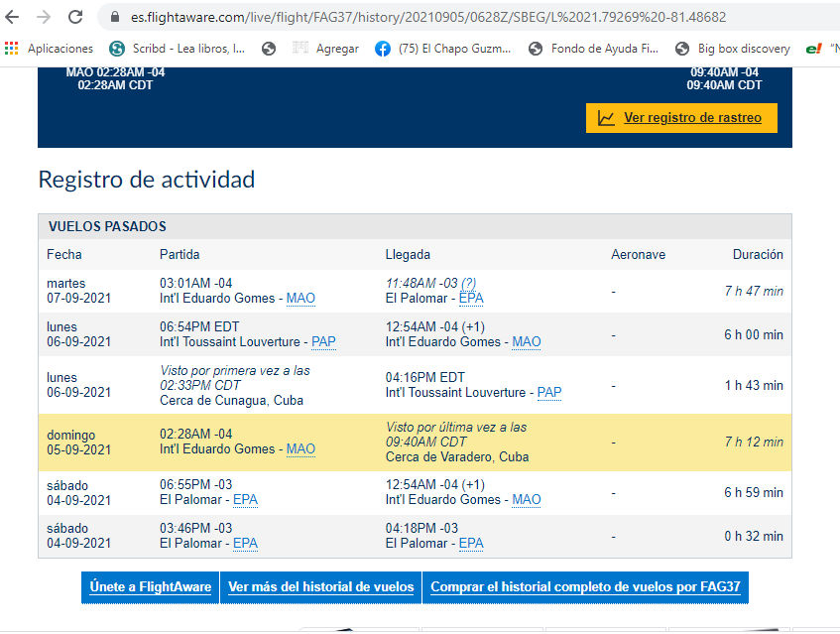This screenshot has width=840, height=634.
Task: Click the Aeronave column header
Action: coord(638,255)
